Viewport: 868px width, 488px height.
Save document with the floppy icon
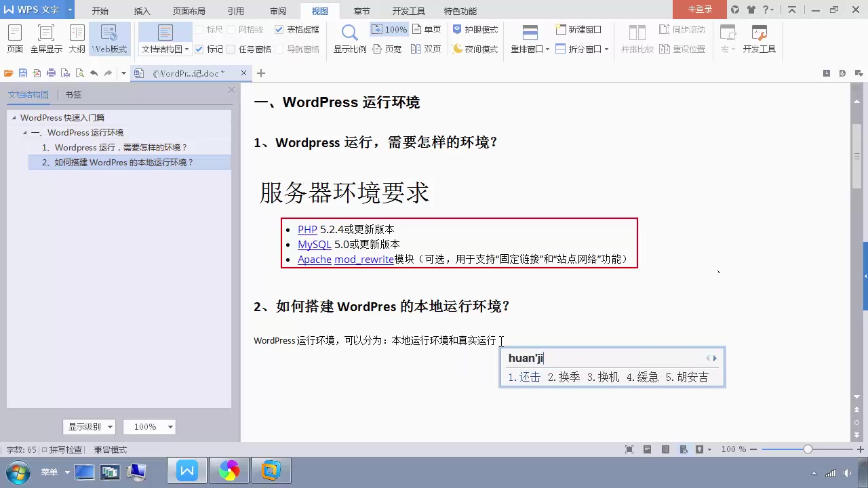click(23, 73)
